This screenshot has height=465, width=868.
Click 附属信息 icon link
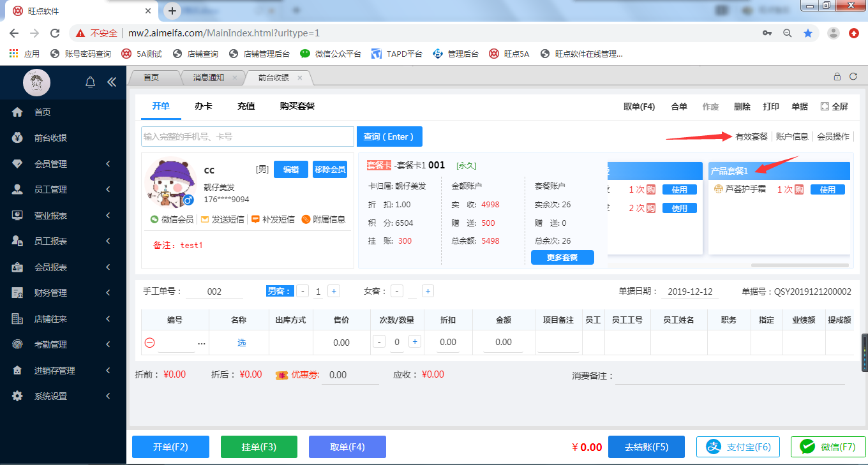point(324,219)
